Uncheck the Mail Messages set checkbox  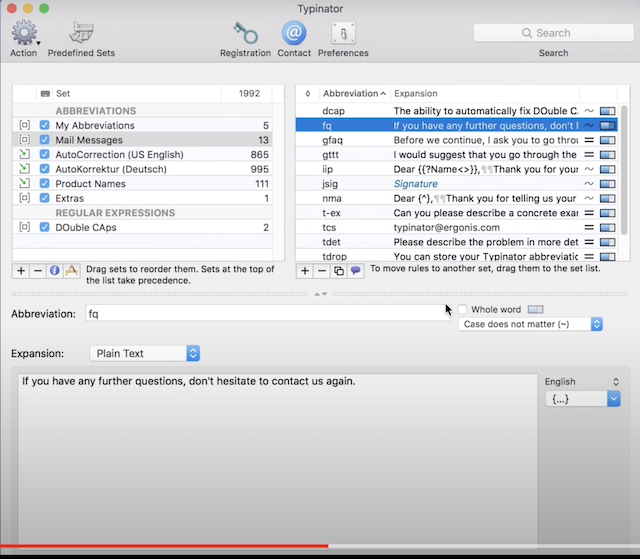[x=44, y=140]
